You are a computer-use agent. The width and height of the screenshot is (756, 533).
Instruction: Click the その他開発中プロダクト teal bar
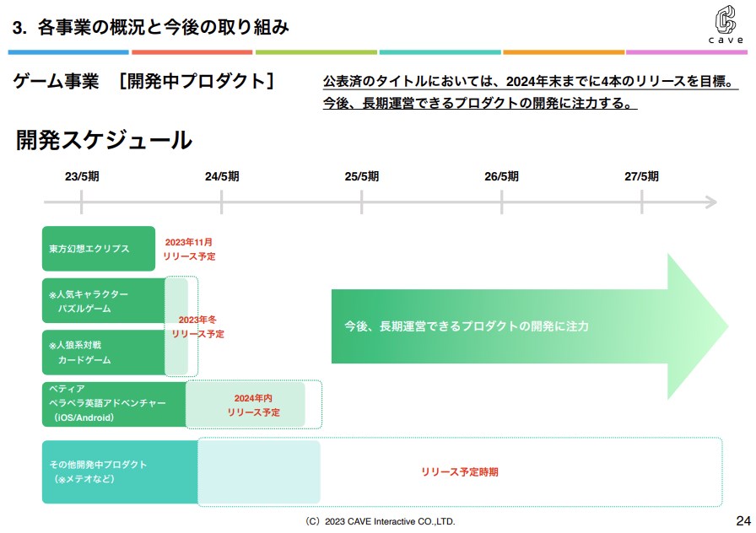tap(119, 471)
